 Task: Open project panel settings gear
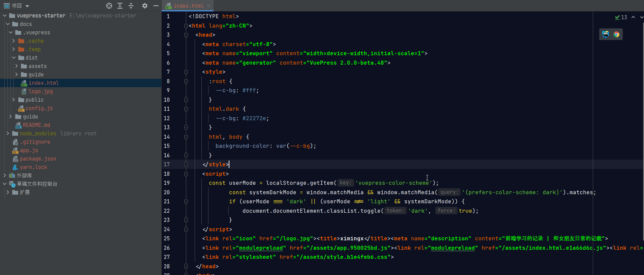(145, 6)
